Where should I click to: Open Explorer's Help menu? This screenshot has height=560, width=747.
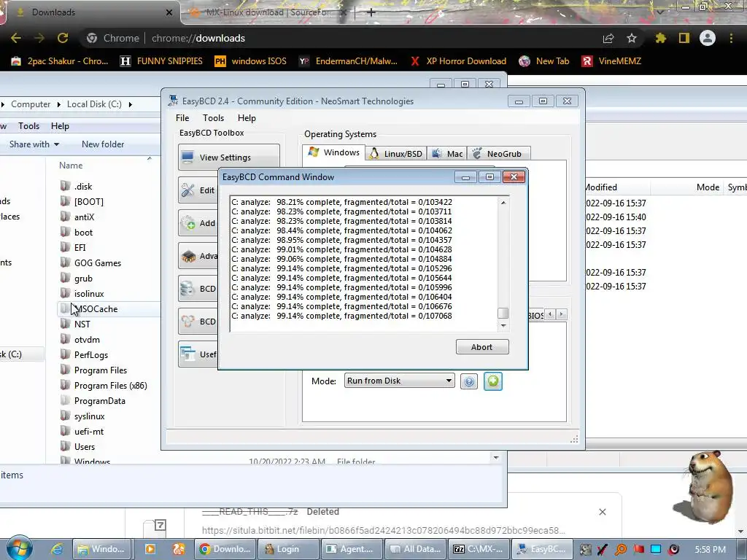[x=60, y=125]
